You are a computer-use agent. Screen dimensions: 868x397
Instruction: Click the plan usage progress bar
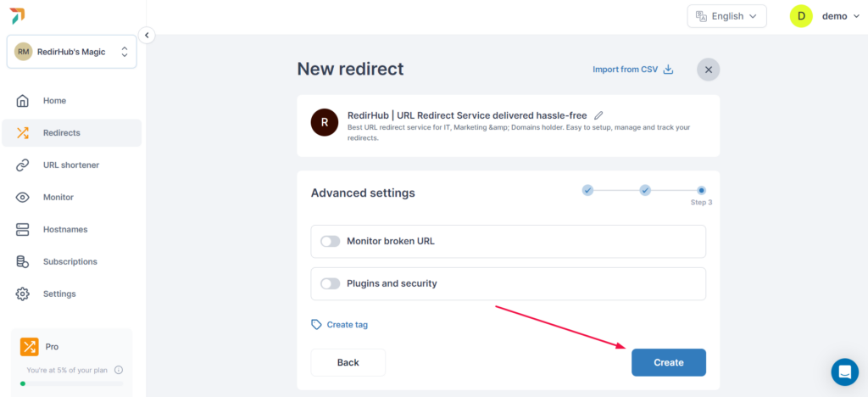point(71,383)
